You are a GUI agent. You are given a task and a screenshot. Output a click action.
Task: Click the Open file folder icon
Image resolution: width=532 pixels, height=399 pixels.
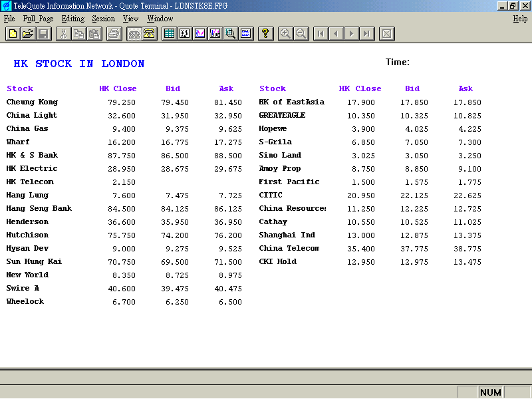coord(28,34)
